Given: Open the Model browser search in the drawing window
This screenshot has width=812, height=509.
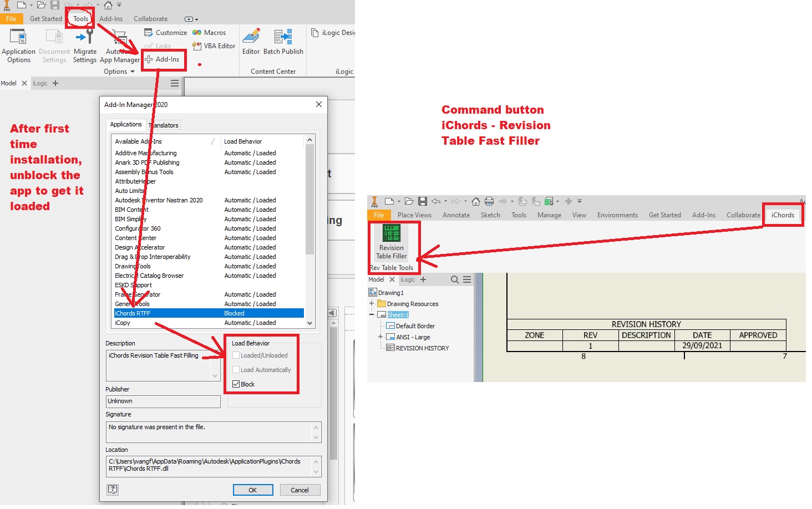Looking at the screenshot, I should (455, 280).
